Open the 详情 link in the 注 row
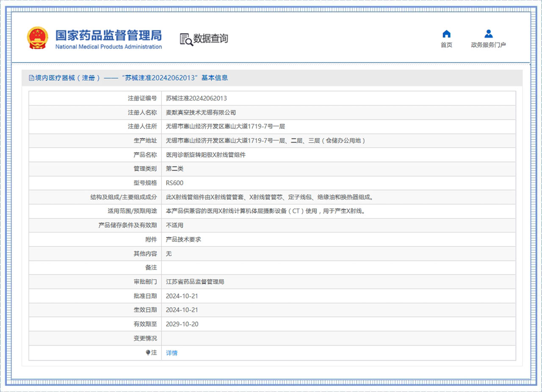Image resolution: width=542 pixels, height=392 pixels. tap(171, 353)
